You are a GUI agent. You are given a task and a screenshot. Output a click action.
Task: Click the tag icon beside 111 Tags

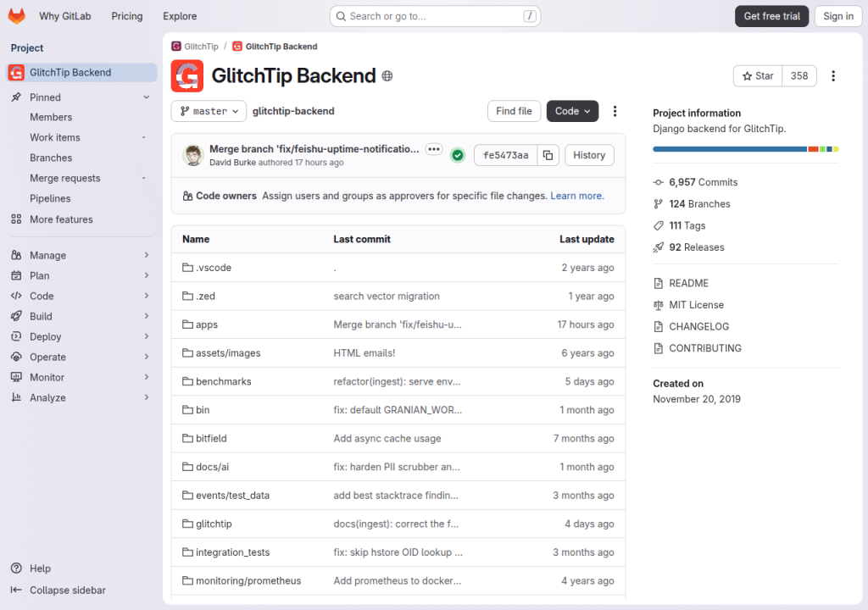click(658, 225)
